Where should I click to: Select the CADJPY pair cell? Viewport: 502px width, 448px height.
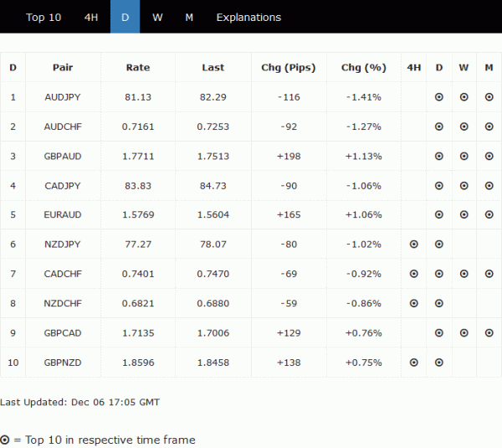point(63,186)
